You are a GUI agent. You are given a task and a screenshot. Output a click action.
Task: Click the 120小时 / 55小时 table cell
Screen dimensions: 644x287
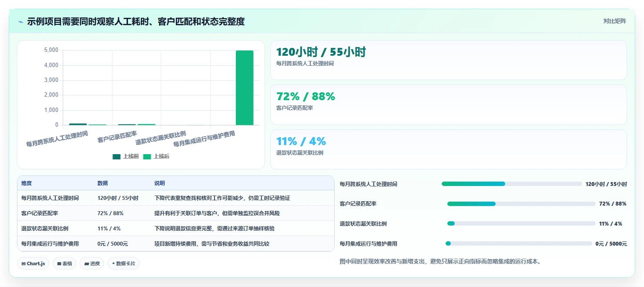[x=118, y=198]
